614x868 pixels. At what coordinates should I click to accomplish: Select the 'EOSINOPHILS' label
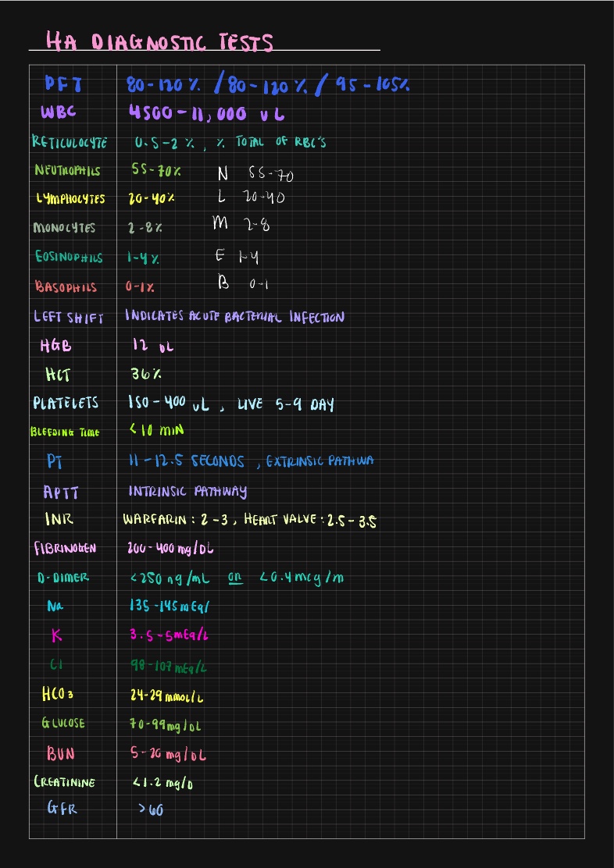coord(69,257)
